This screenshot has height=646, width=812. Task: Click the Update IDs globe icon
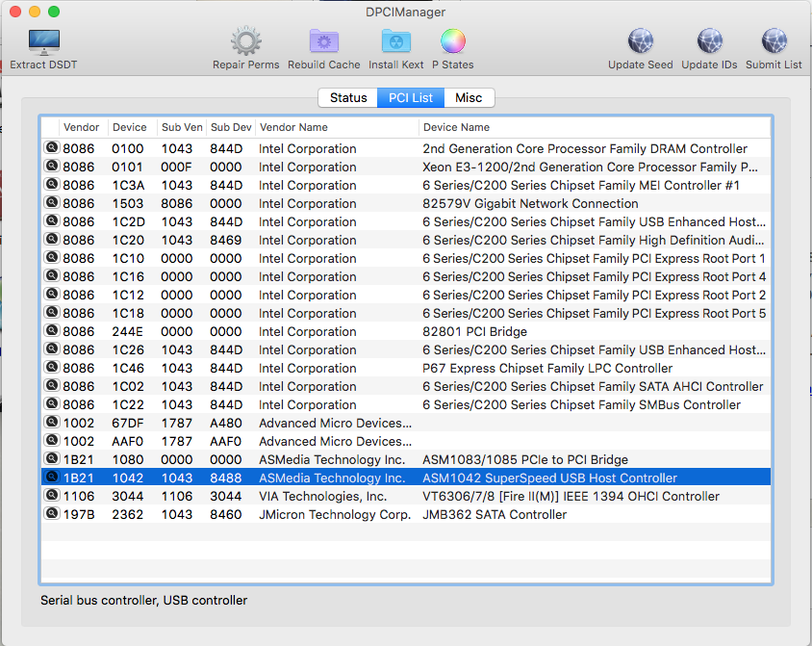[x=709, y=41]
